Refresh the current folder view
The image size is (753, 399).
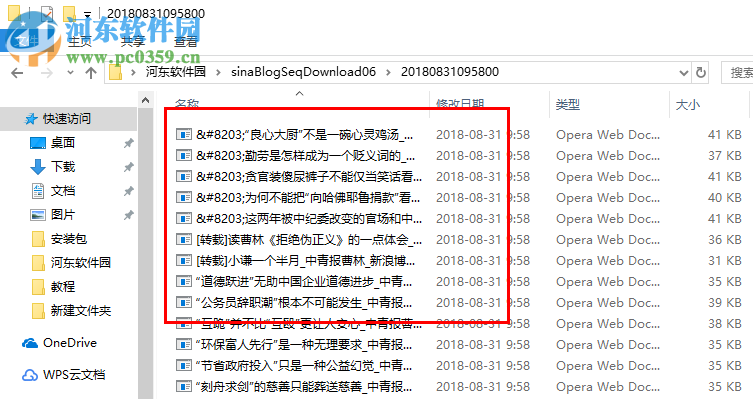[701, 73]
